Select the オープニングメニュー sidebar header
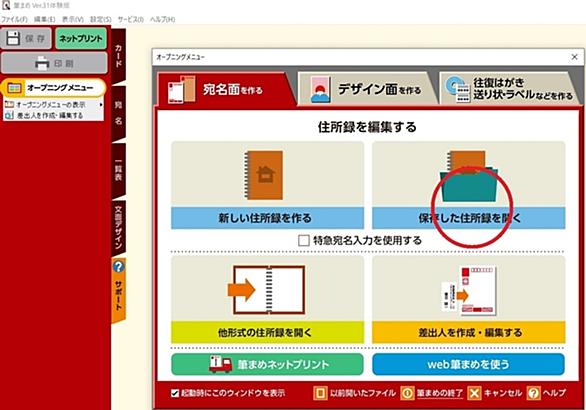This screenshot has width=586, height=410. (54, 88)
